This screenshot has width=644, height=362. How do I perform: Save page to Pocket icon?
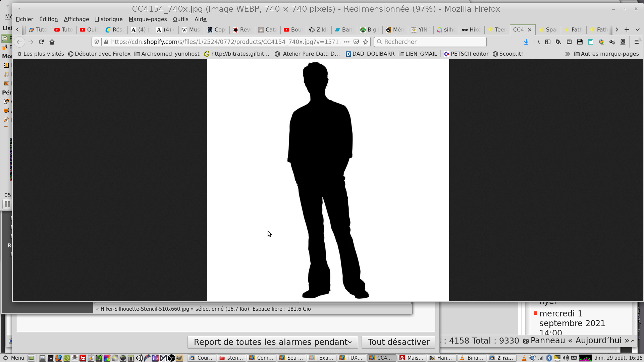356,42
